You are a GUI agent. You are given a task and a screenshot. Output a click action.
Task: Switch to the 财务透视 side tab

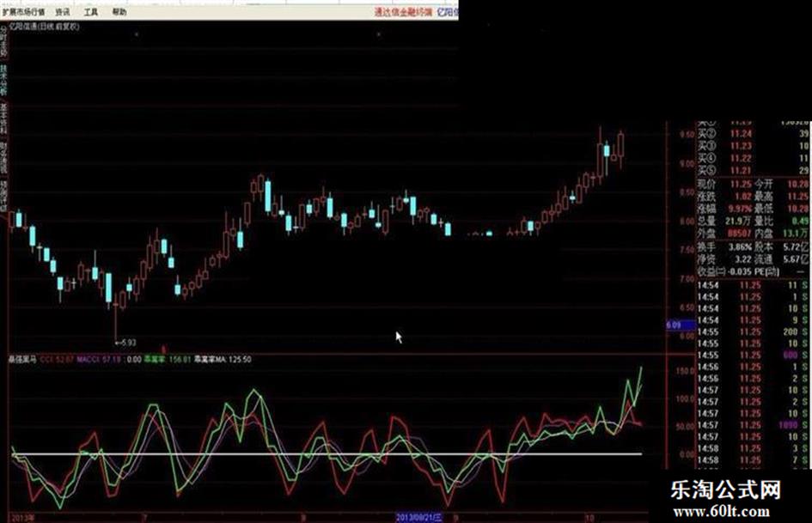3,157
